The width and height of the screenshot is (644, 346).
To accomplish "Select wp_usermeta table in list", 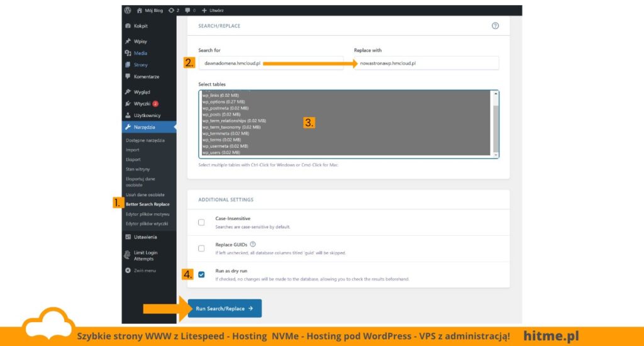I will click(346, 146).
